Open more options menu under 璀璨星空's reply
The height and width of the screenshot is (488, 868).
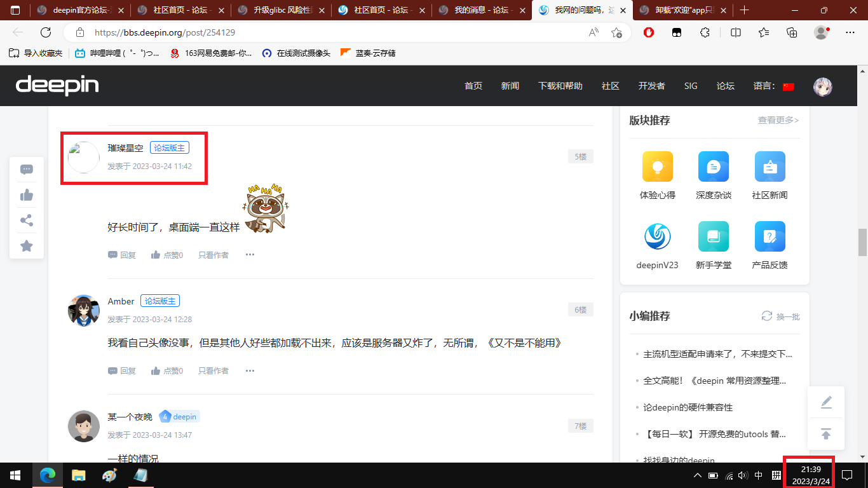[250, 254]
